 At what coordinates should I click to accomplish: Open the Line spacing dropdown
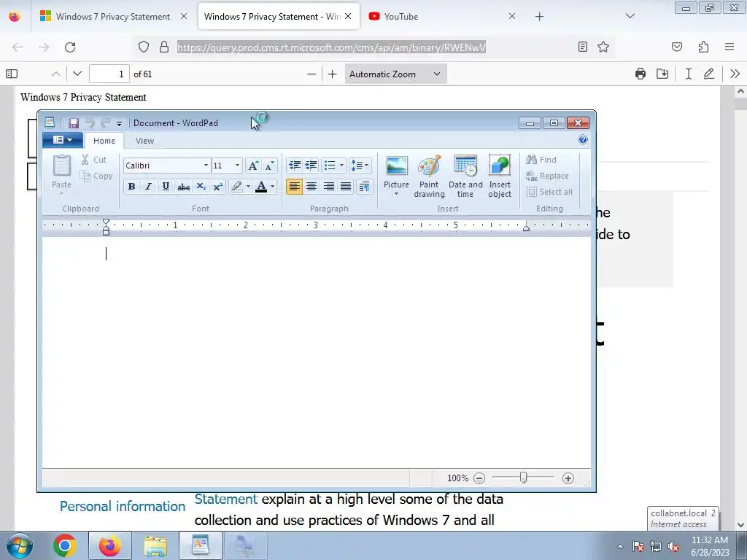360,166
